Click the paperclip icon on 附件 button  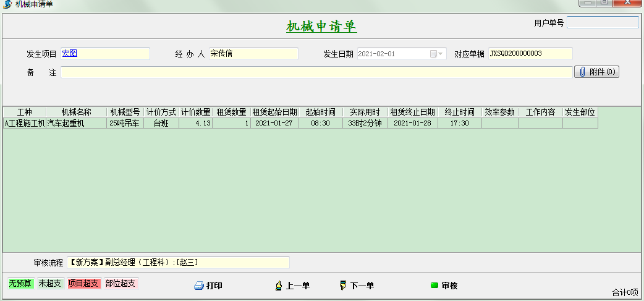582,72
